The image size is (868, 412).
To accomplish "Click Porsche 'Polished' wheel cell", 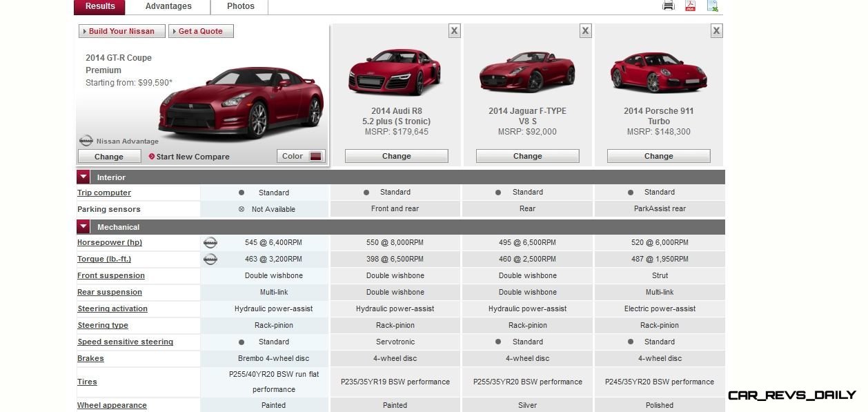I will pos(660,405).
